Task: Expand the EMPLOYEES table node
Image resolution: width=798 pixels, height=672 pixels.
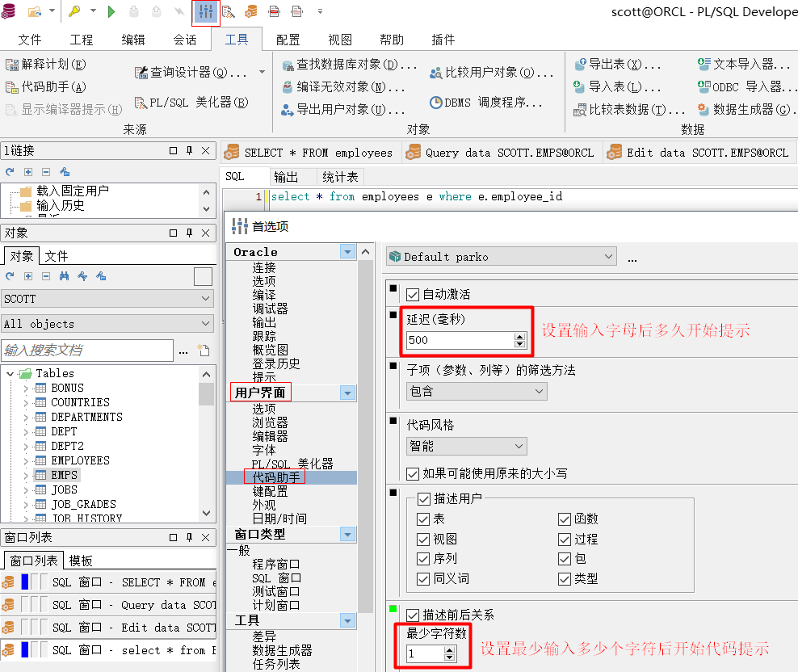Action: click(26, 460)
